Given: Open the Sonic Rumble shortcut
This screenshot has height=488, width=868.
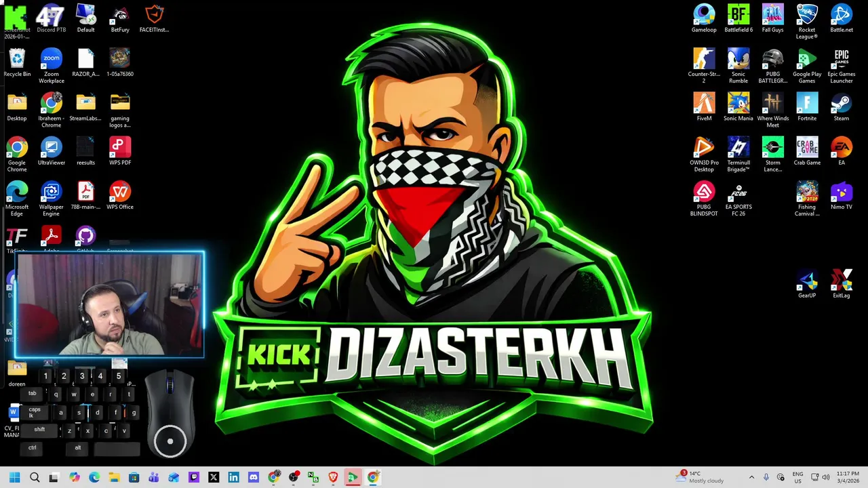Looking at the screenshot, I should click(x=738, y=66).
